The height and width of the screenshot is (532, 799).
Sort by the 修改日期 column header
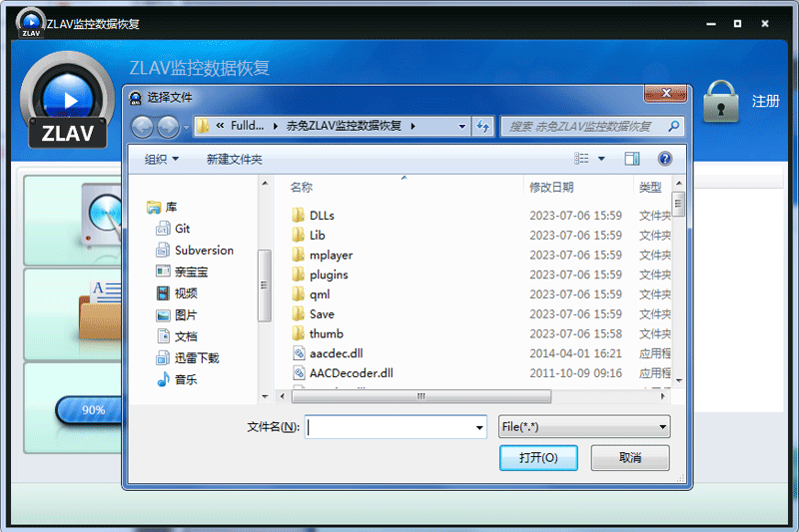pyautogui.click(x=552, y=188)
